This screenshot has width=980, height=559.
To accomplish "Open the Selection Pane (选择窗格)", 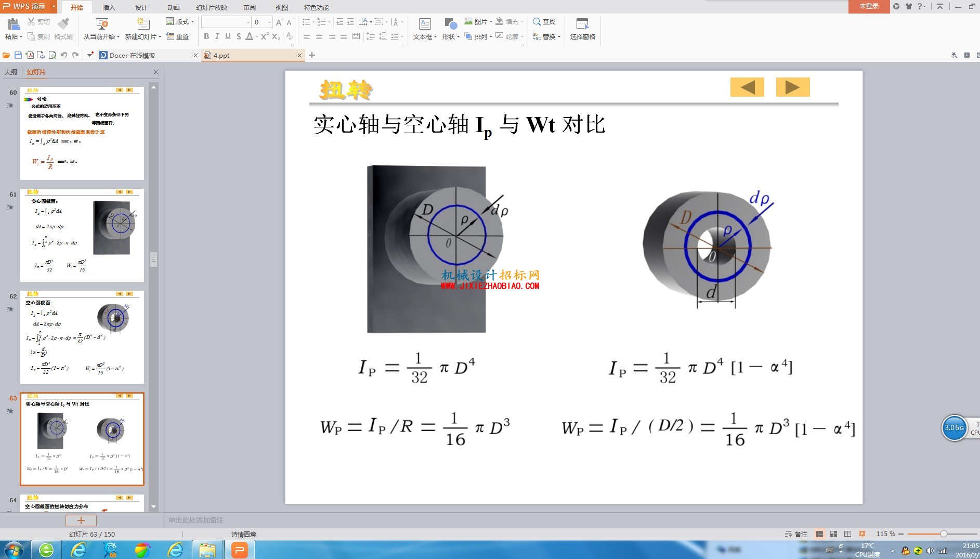I will (x=582, y=29).
